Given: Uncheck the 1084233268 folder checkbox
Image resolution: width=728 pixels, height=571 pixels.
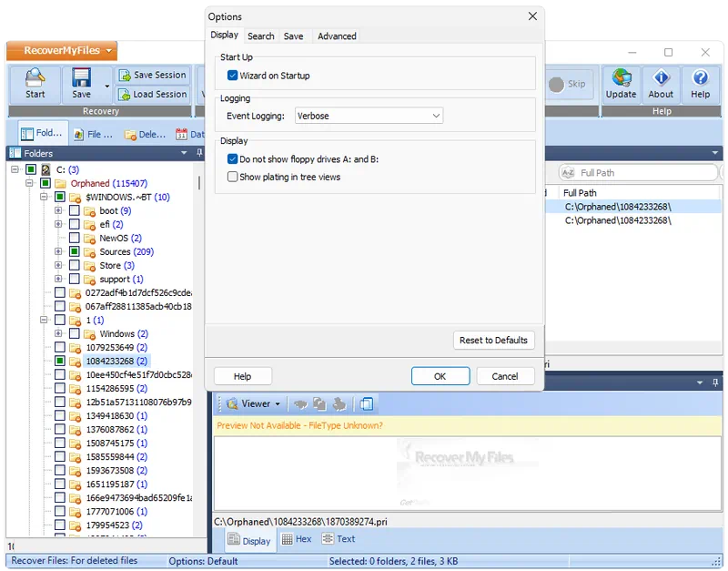Looking at the screenshot, I should pyautogui.click(x=59, y=361).
